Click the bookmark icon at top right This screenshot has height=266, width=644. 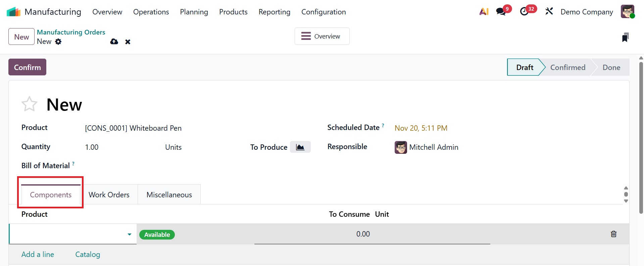(x=625, y=37)
